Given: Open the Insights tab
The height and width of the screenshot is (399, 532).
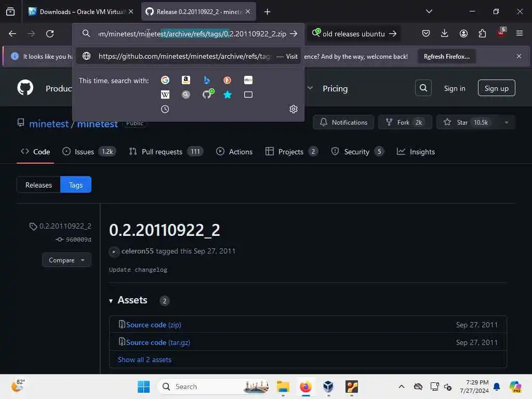Looking at the screenshot, I should coord(416,152).
